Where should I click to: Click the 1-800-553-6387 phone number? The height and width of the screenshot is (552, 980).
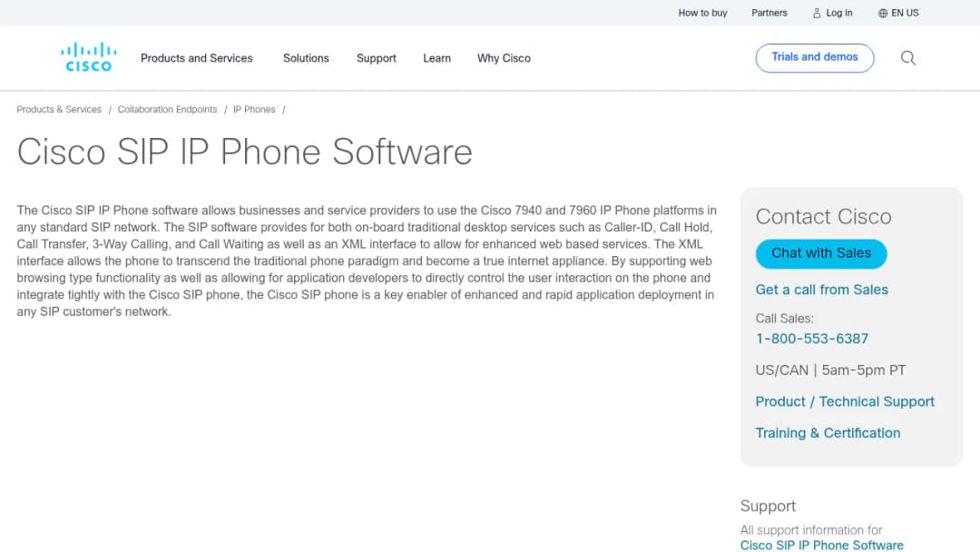812,339
